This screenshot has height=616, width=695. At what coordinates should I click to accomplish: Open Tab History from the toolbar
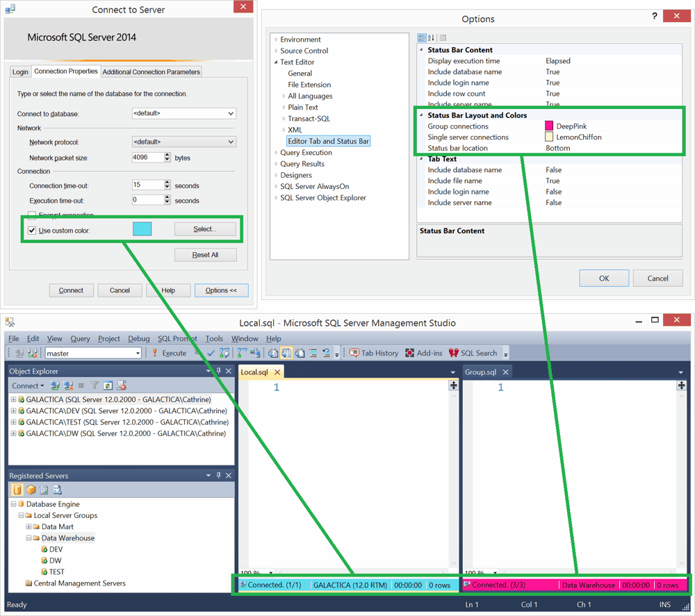(374, 353)
